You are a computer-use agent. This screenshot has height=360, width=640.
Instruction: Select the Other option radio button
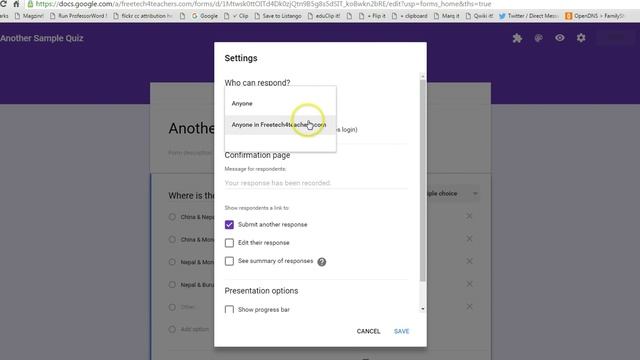(x=172, y=307)
